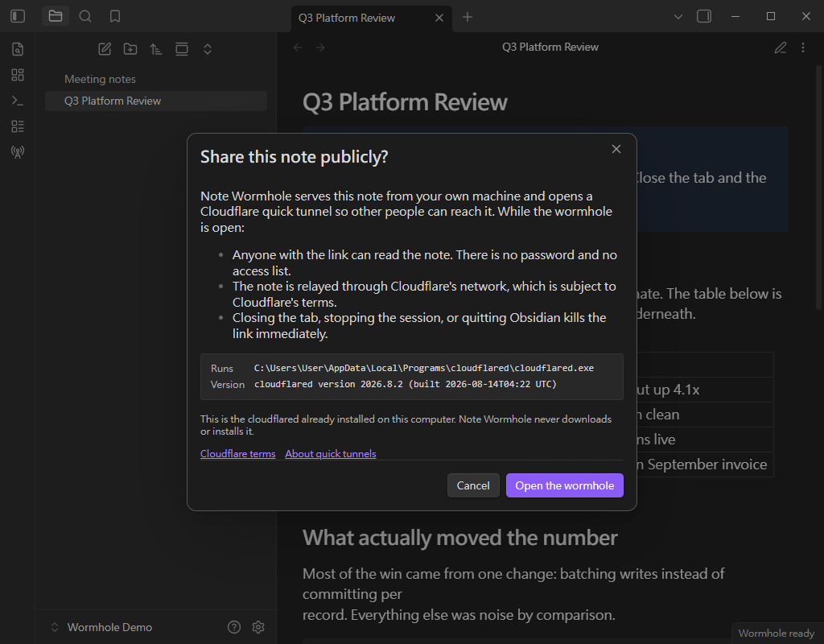
Task: Close the Q3 Platform Review tab
Action: (439, 18)
